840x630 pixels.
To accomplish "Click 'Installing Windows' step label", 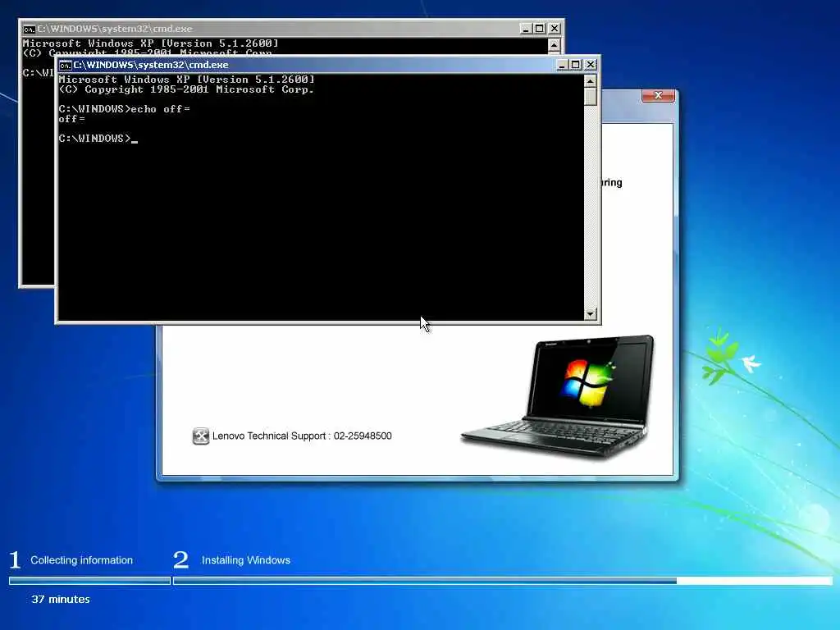I will click(x=246, y=560).
